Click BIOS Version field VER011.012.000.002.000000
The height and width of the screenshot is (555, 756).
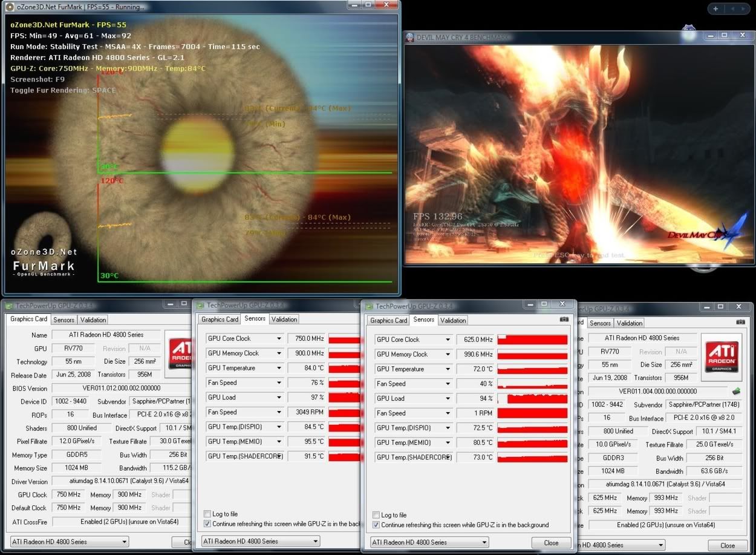coord(121,389)
